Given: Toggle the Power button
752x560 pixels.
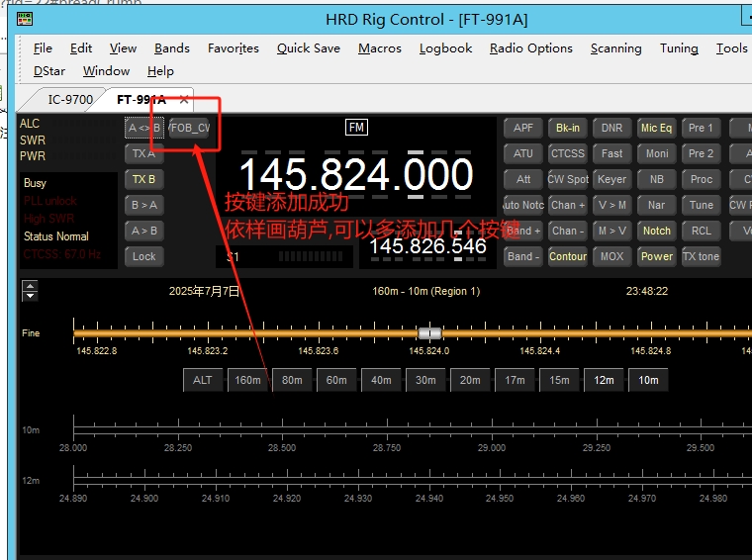Looking at the screenshot, I should [x=657, y=256].
